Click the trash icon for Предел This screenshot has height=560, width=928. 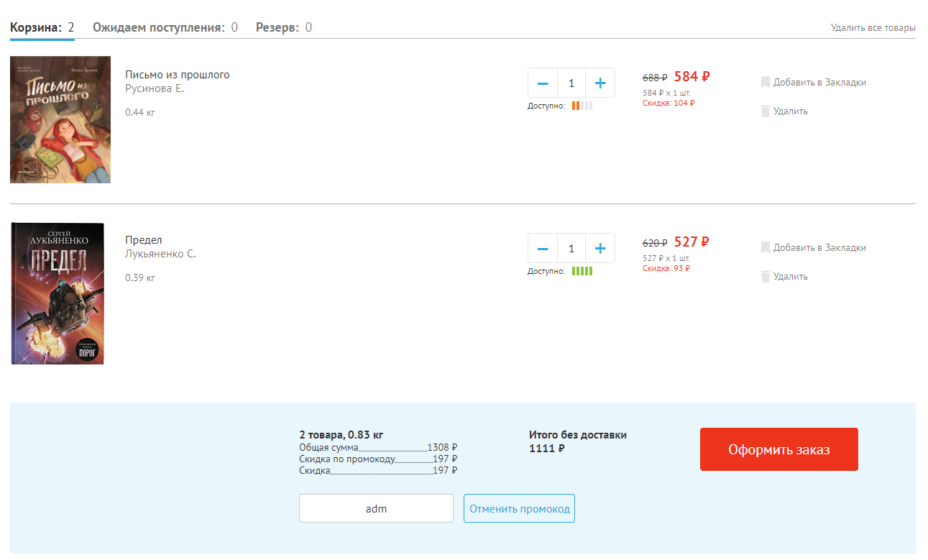pos(766,277)
